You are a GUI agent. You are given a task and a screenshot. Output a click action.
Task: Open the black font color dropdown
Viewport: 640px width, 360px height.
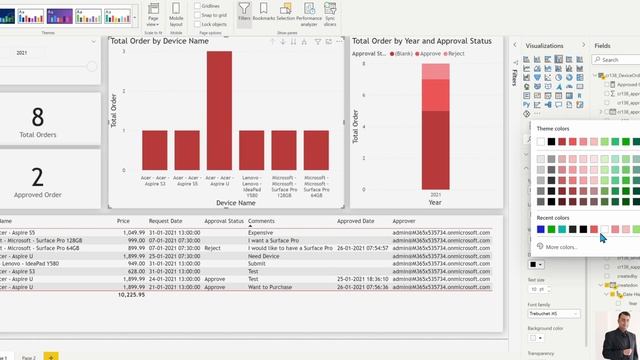pos(536,264)
